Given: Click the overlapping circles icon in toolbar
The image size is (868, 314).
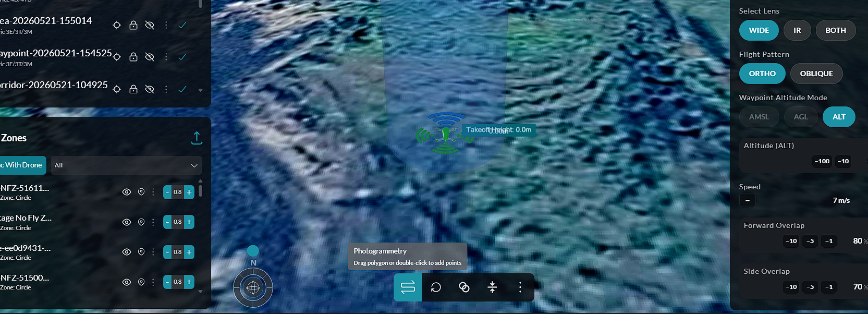Looking at the screenshot, I should pyautogui.click(x=464, y=287).
